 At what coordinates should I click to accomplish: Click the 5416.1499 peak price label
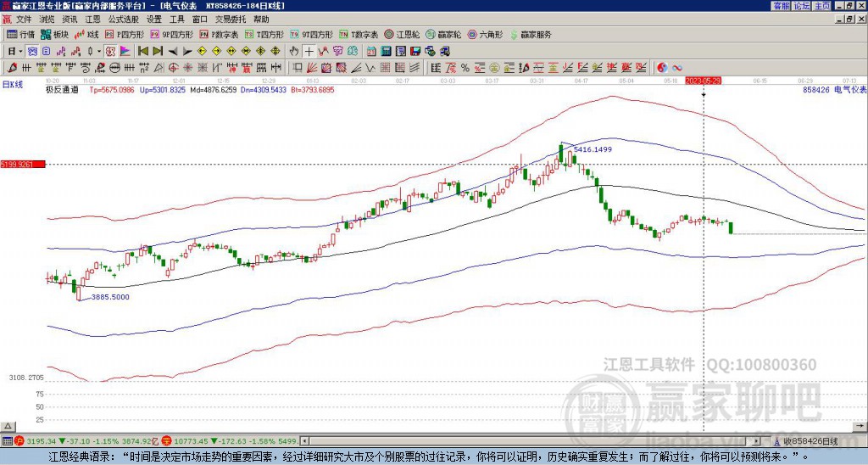(x=593, y=149)
